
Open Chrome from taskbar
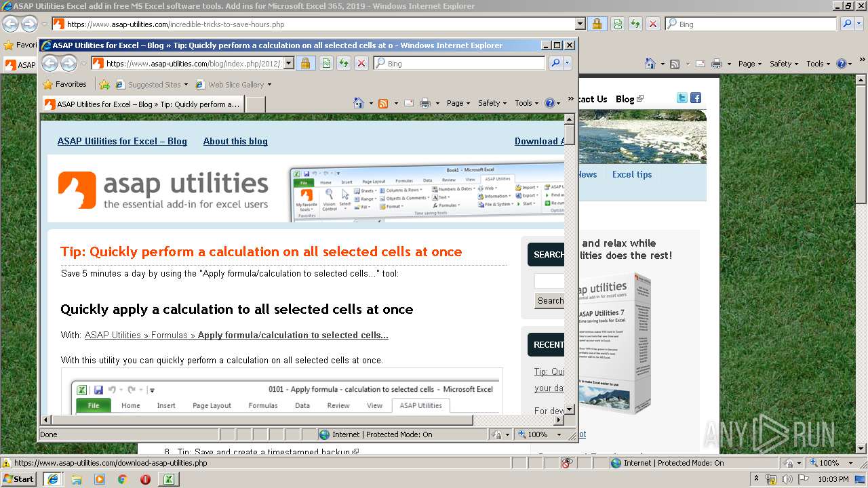[x=122, y=479]
